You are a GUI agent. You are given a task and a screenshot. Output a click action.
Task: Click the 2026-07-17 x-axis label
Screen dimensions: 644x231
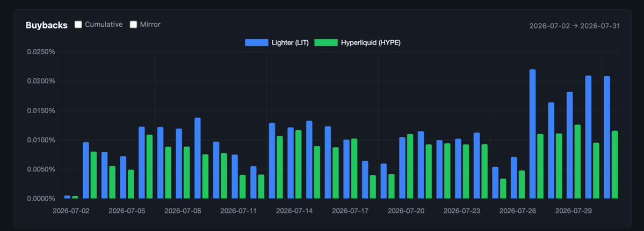click(350, 211)
